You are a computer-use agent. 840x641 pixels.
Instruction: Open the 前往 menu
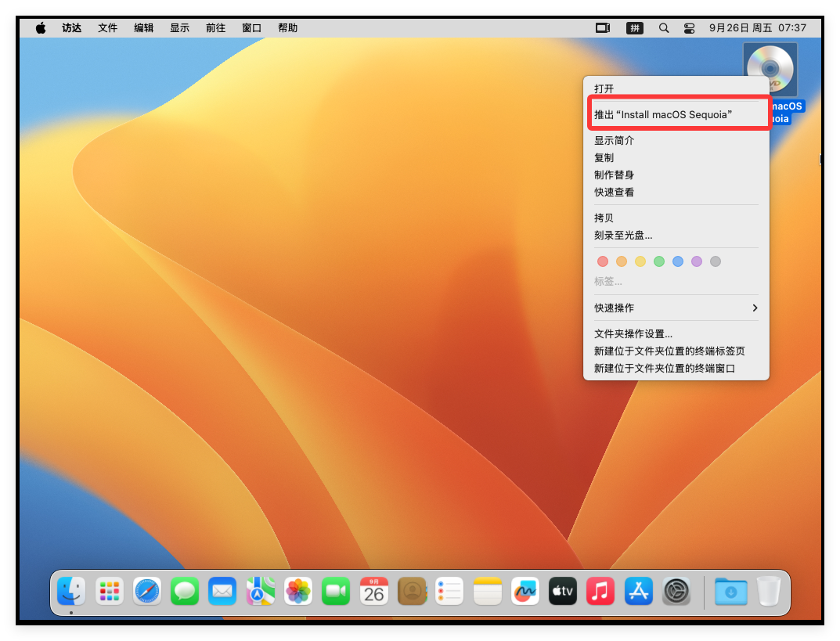tap(215, 28)
